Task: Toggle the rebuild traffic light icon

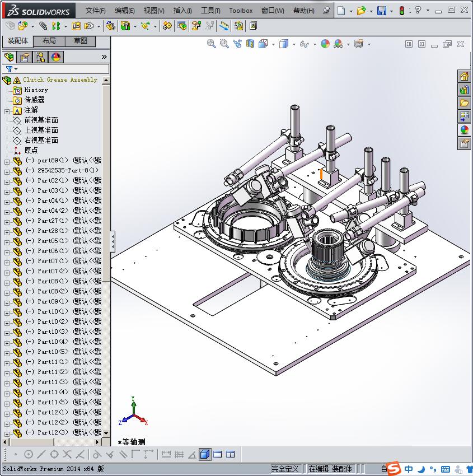Action: 402,11
